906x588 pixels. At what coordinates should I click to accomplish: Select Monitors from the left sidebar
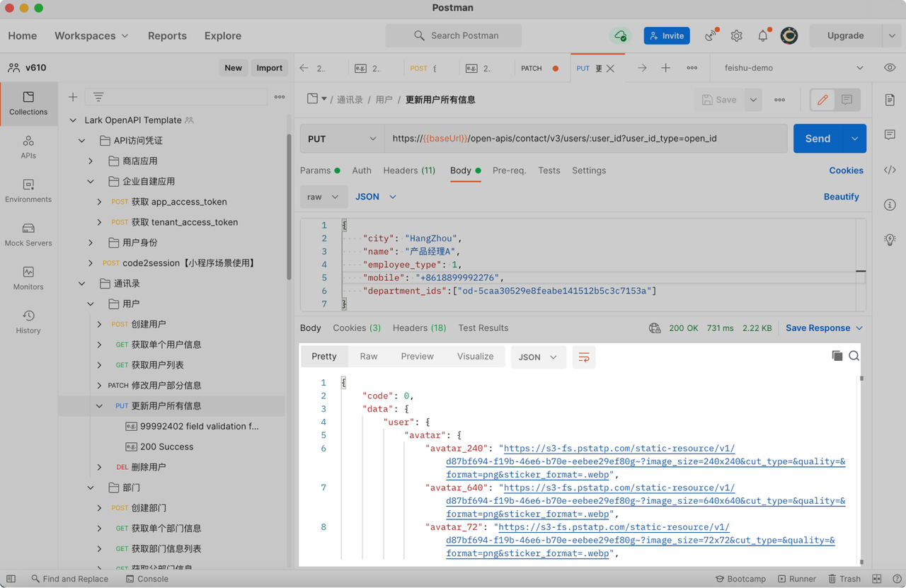coord(28,277)
